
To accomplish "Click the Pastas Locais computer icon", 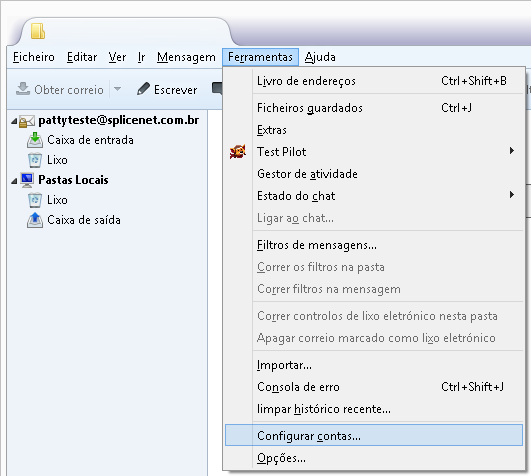I will click(x=27, y=180).
